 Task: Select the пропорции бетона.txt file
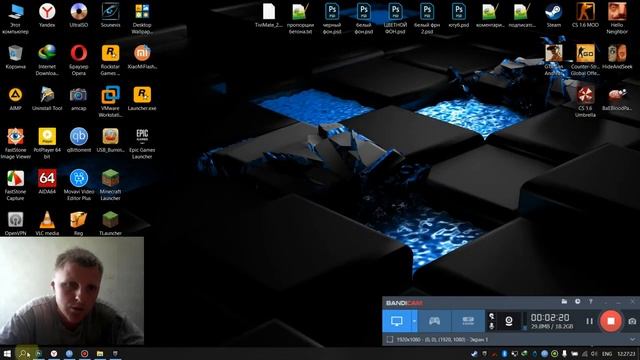click(x=300, y=19)
